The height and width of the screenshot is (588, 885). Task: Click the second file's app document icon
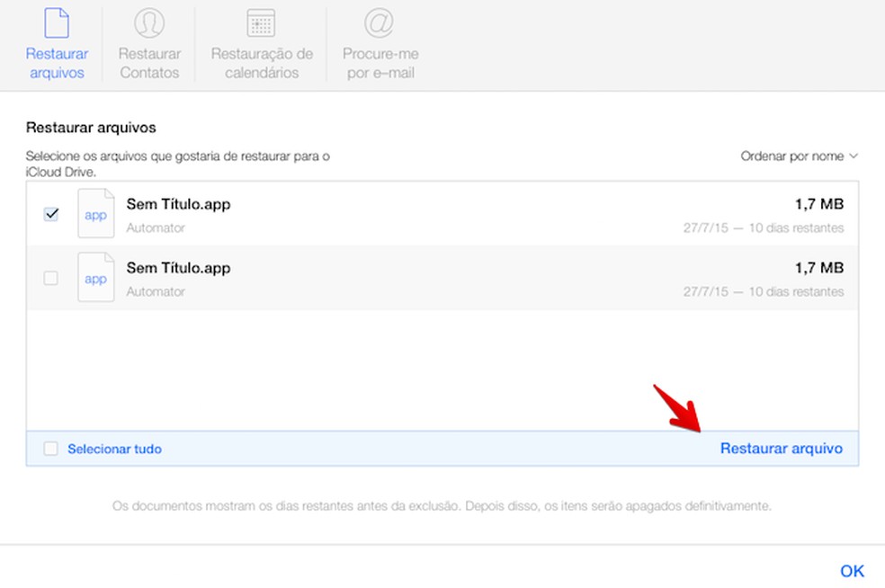(x=96, y=277)
